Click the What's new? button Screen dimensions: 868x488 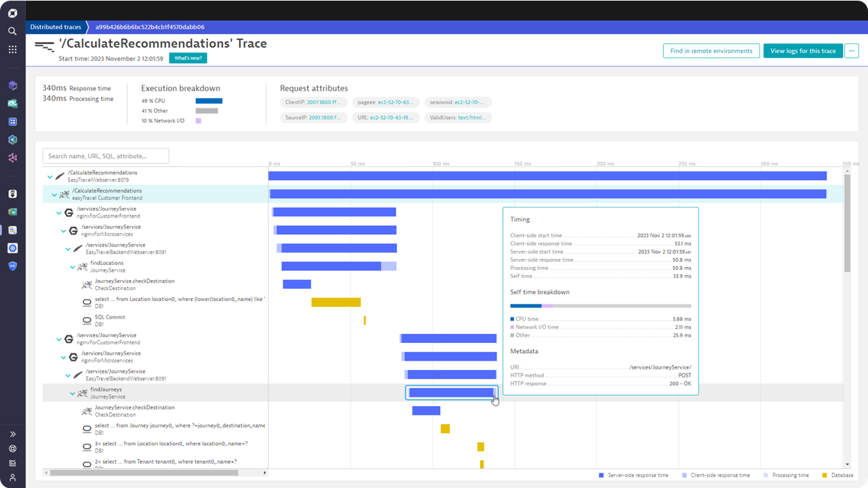pos(188,58)
